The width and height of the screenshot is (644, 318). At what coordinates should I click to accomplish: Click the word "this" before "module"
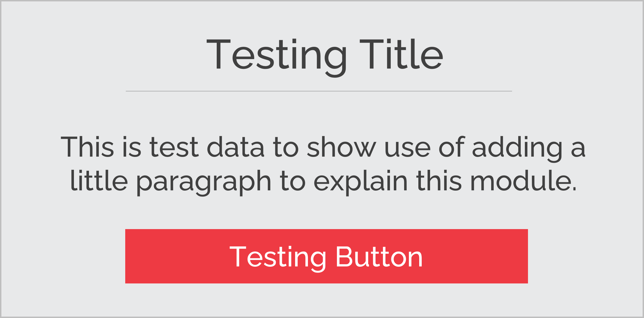[439, 180]
